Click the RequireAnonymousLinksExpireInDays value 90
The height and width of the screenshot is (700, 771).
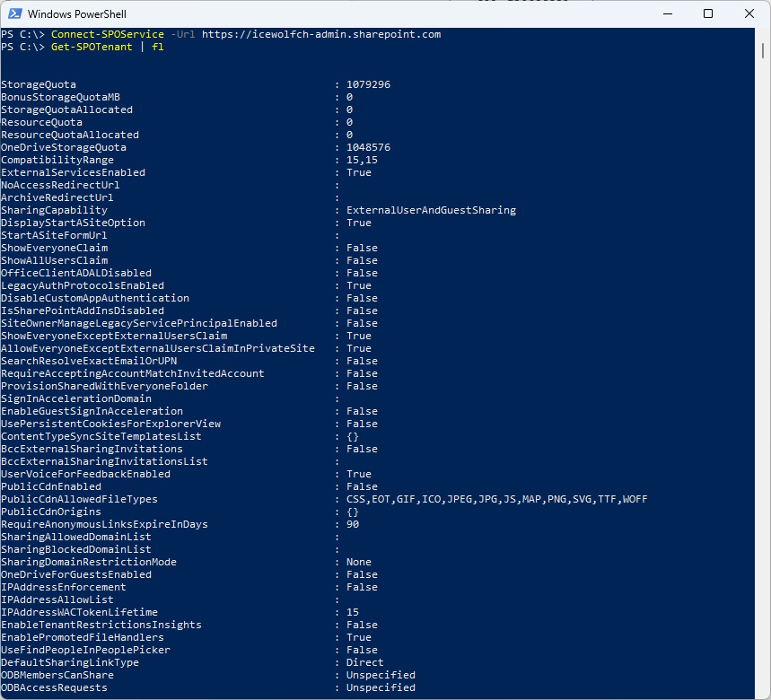pyautogui.click(x=353, y=524)
